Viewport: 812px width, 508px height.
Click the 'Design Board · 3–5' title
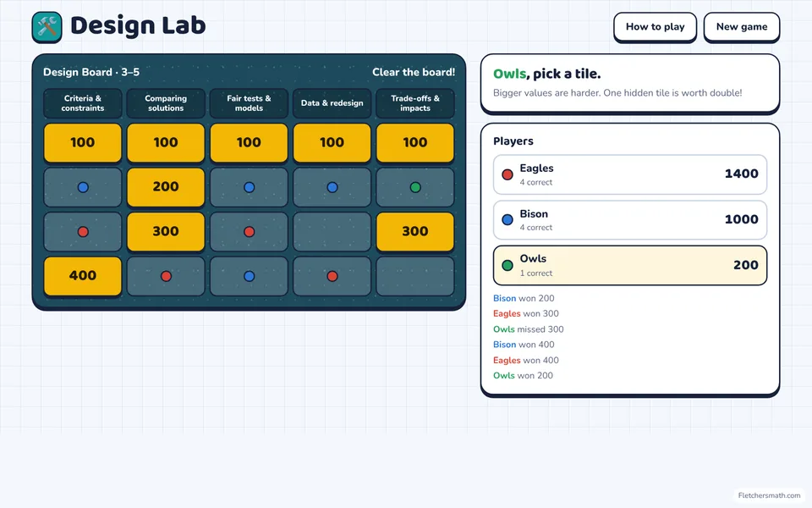point(91,72)
